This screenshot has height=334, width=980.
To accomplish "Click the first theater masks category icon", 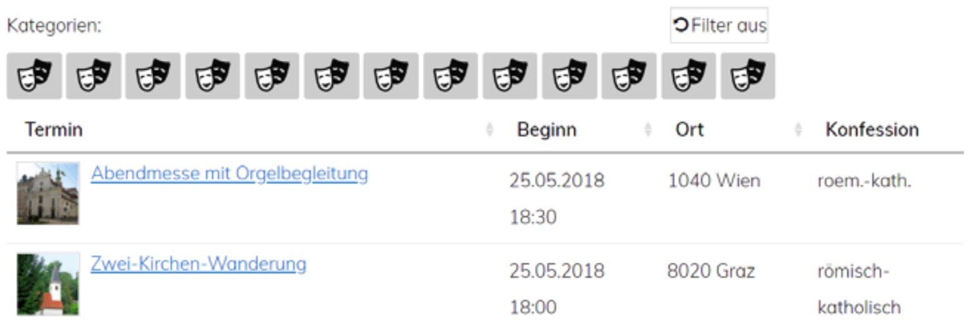I will click(x=34, y=76).
